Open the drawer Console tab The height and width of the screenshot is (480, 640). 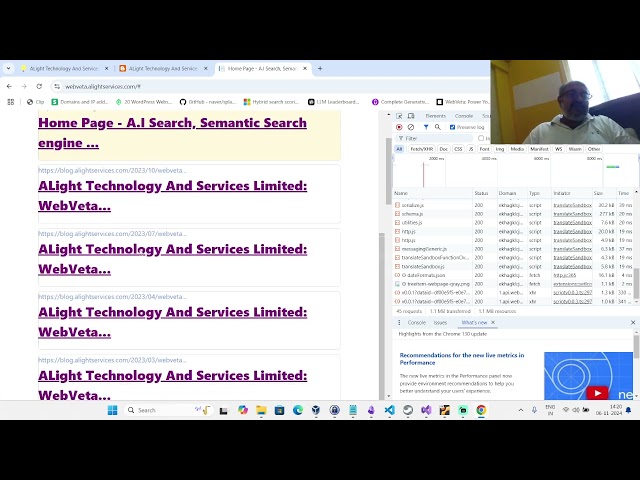[416, 322]
